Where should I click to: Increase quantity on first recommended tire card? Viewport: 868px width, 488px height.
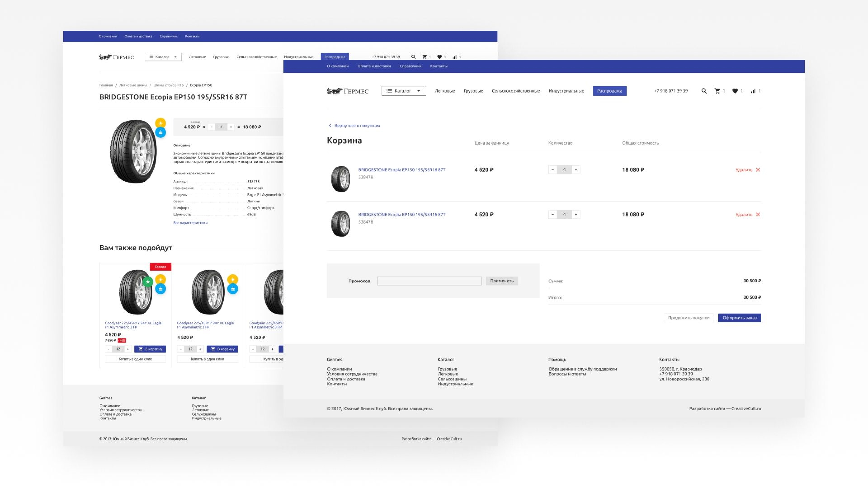[x=128, y=349]
